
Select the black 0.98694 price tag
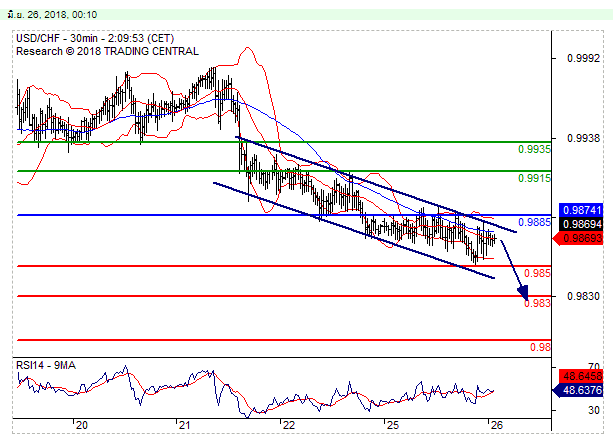[x=581, y=224]
